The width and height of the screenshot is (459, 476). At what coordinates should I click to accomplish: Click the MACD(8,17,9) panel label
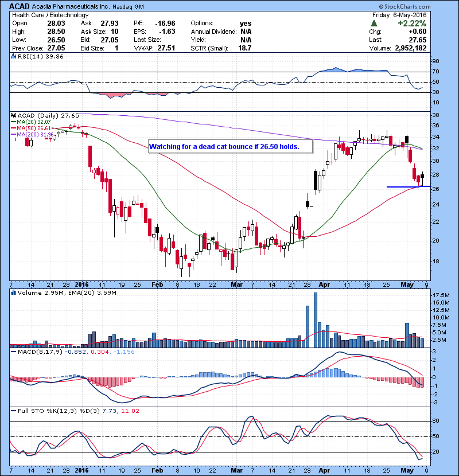[40, 352]
